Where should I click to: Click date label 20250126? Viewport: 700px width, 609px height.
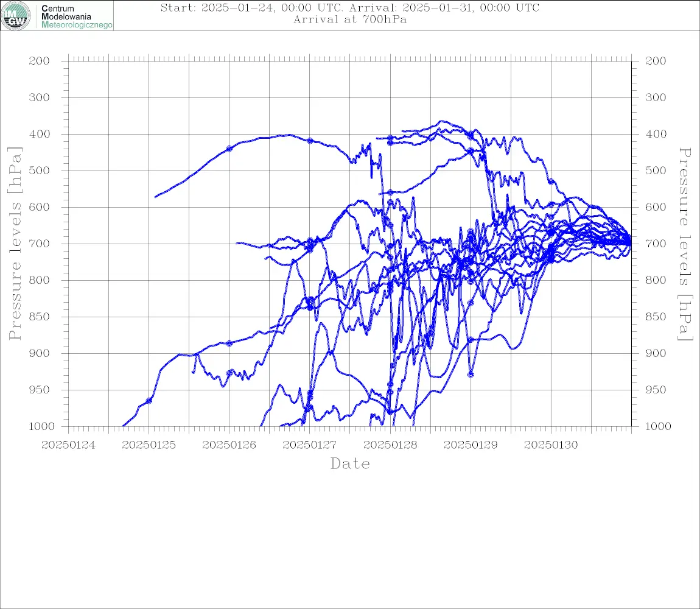229,445
